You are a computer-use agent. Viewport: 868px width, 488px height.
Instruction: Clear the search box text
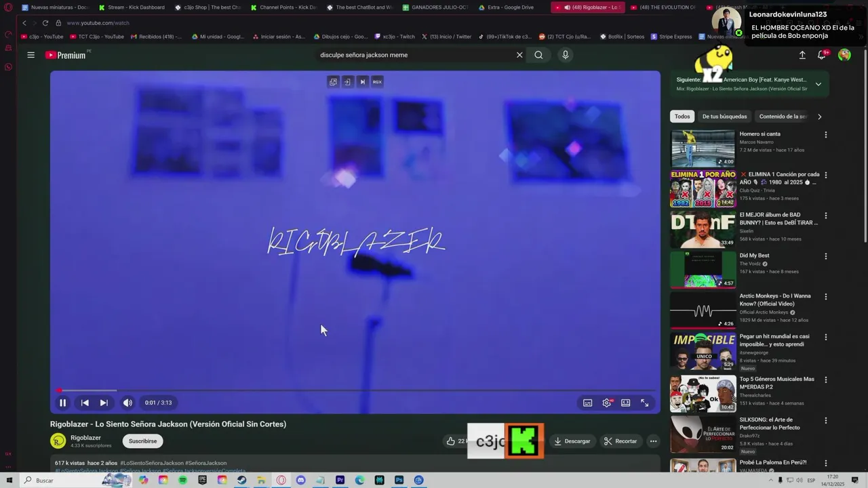point(519,55)
